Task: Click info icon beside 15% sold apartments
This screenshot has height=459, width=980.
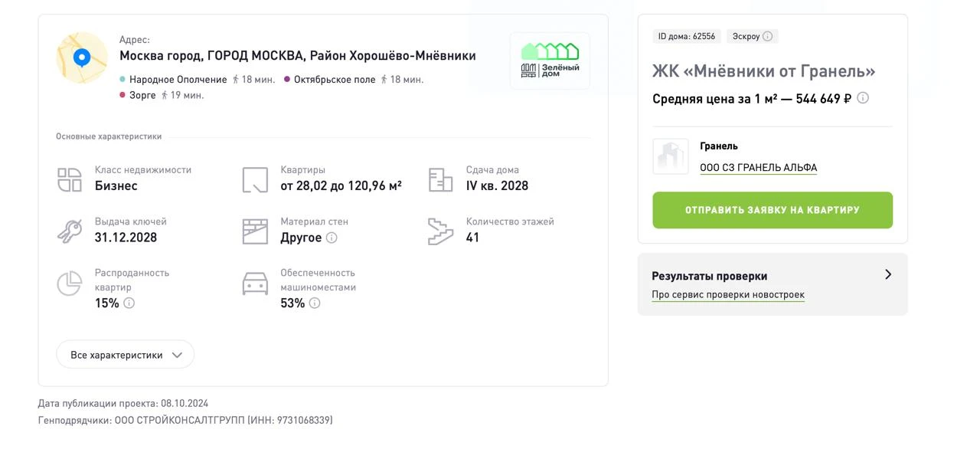Action: (x=129, y=303)
